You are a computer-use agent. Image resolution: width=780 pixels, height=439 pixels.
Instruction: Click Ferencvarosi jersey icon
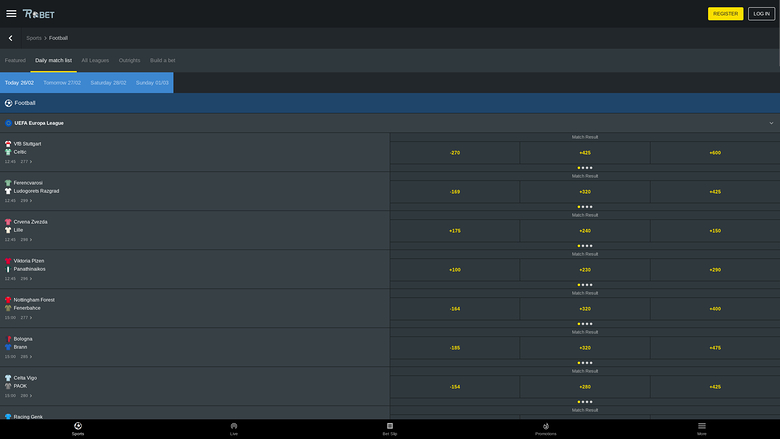point(8,182)
